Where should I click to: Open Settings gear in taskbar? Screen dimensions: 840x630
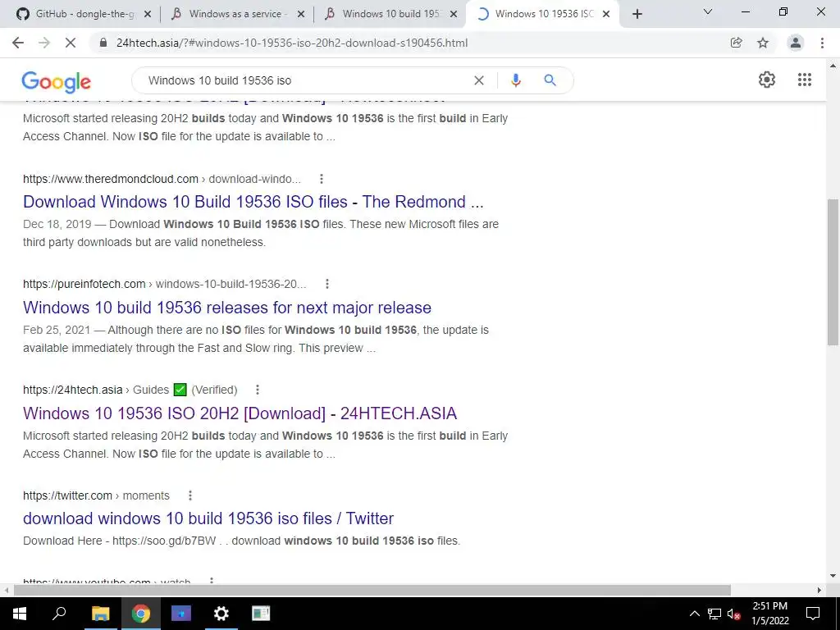pos(221,614)
